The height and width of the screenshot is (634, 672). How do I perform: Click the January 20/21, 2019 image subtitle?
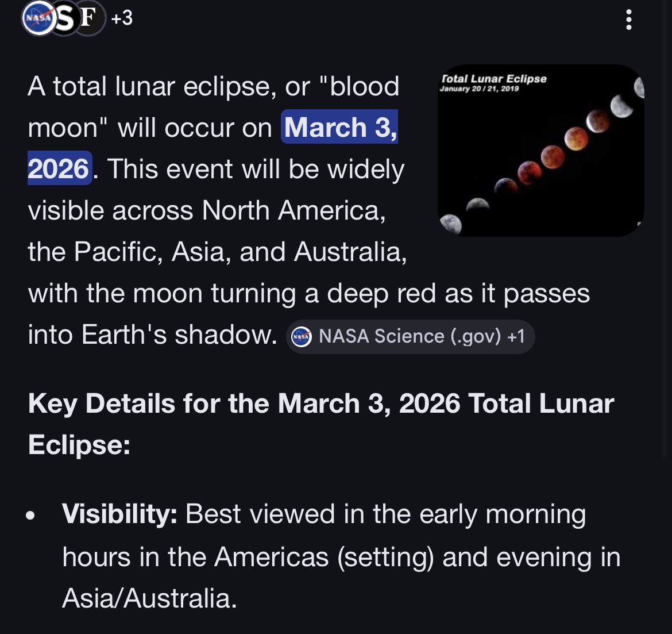pos(479,89)
